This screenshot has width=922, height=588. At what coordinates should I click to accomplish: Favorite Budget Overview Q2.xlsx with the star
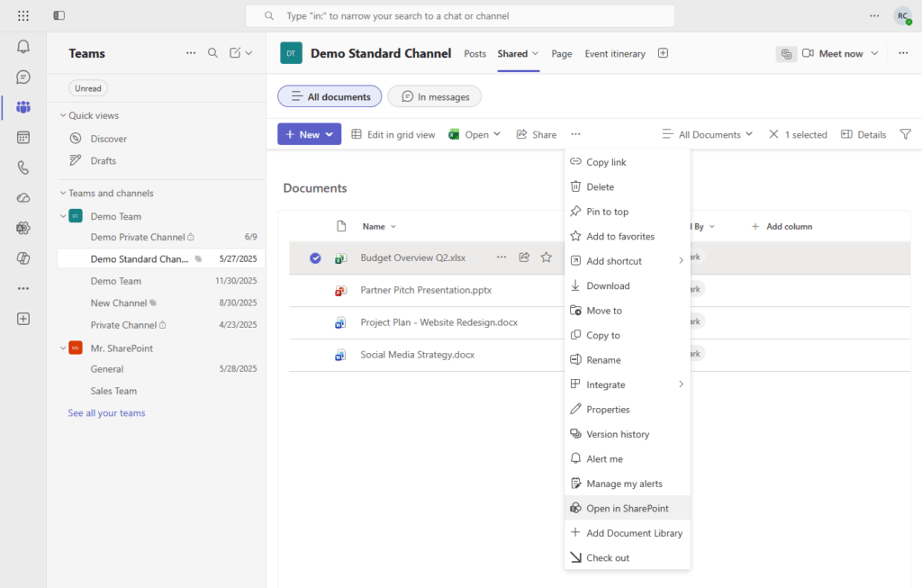click(547, 257)
